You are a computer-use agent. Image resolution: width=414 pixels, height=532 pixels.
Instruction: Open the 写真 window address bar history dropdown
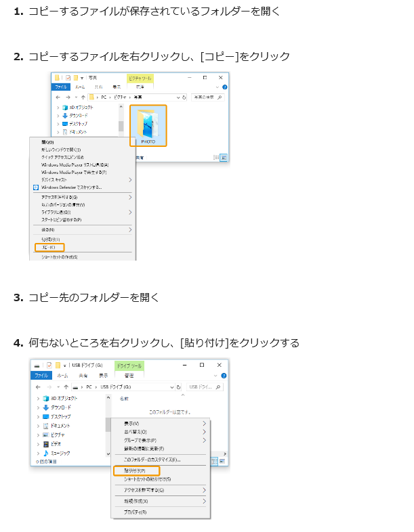point(178,97)
